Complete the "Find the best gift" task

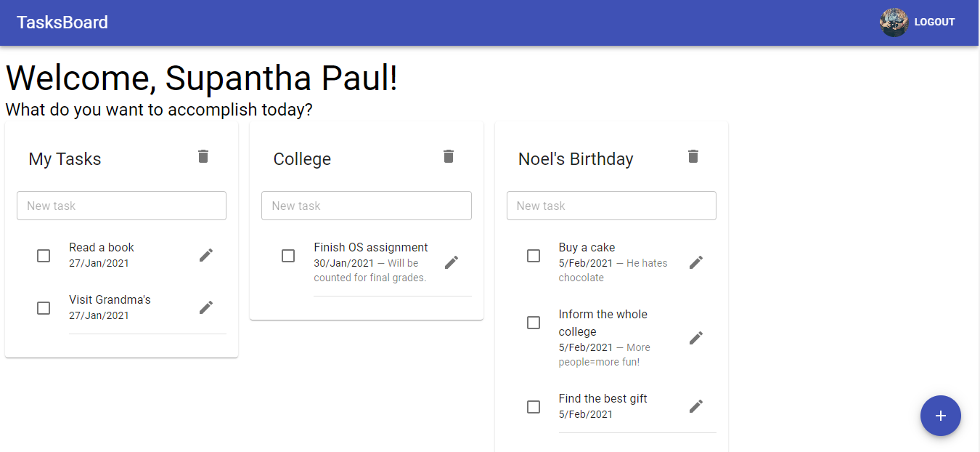[534, 406]
